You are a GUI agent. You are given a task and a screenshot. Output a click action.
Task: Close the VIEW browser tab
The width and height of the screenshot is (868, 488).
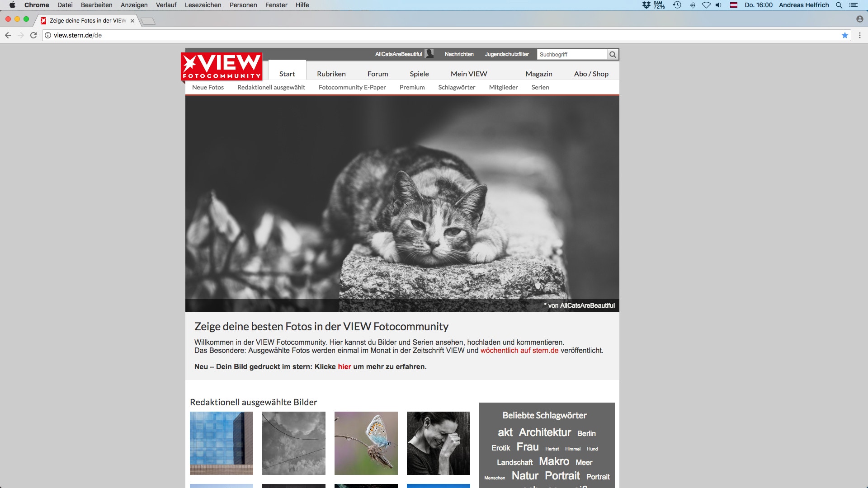132,21
